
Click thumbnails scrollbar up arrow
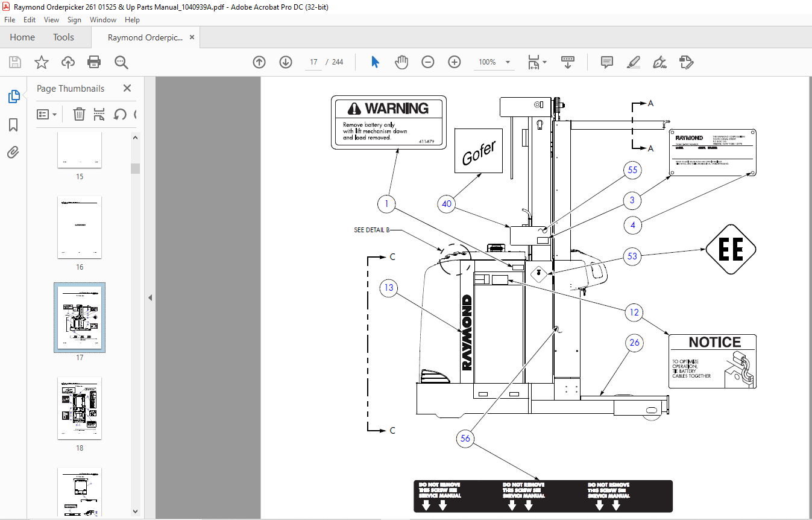(135, 138)
